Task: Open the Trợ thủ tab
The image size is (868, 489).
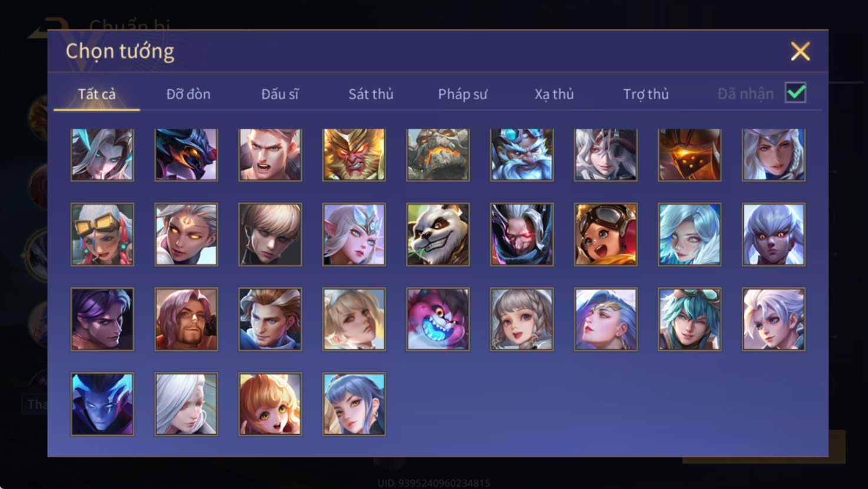Action: 646,94
